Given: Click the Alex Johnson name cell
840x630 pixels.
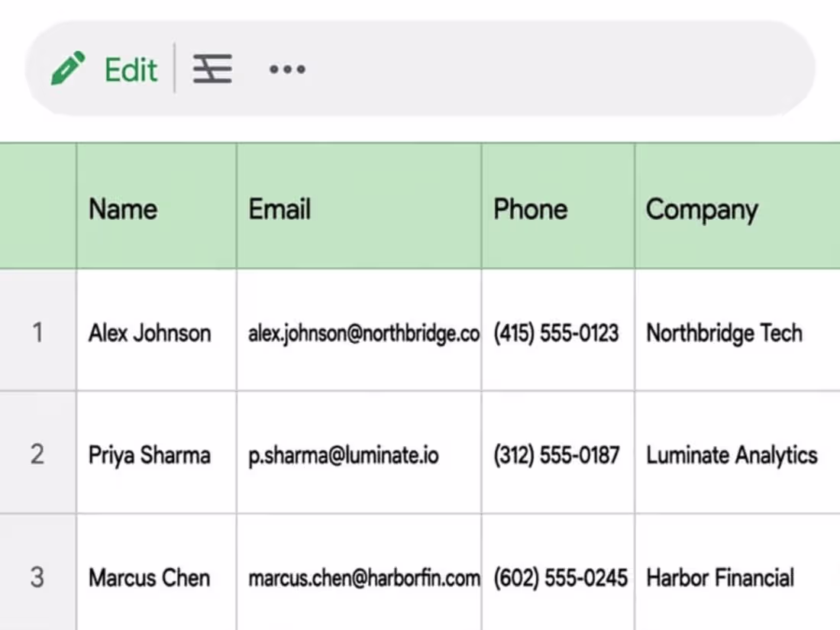Looking at the screenshot, I should click(157, 331).
